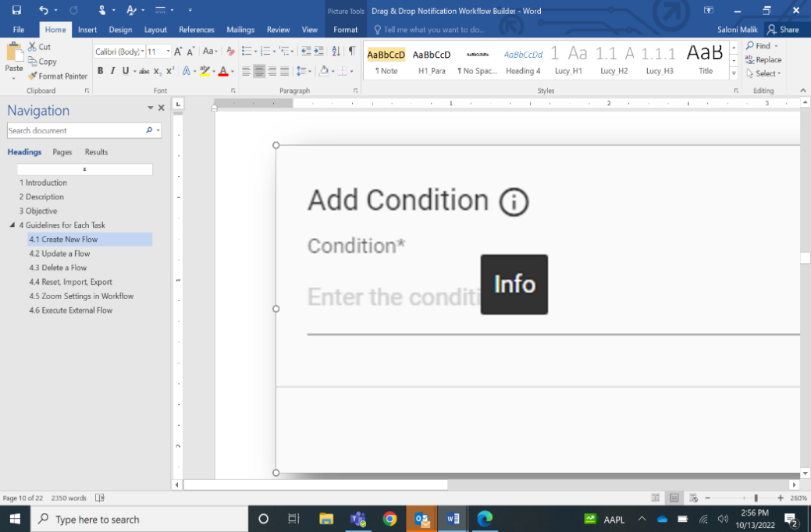This screenshot has height=532, width=811.
Task: Increase indent of the paragraph
Action: [x=318, y=51]
